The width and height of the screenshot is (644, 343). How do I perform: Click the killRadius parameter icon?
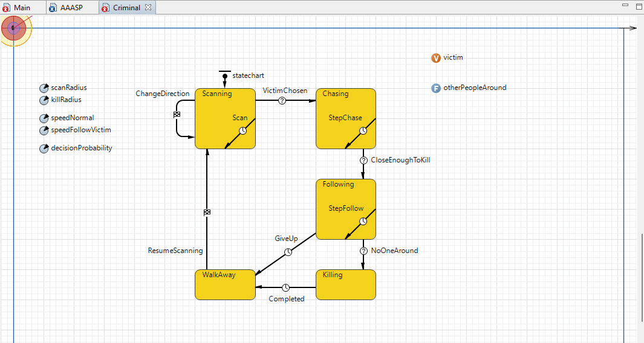tap(44, 100)
